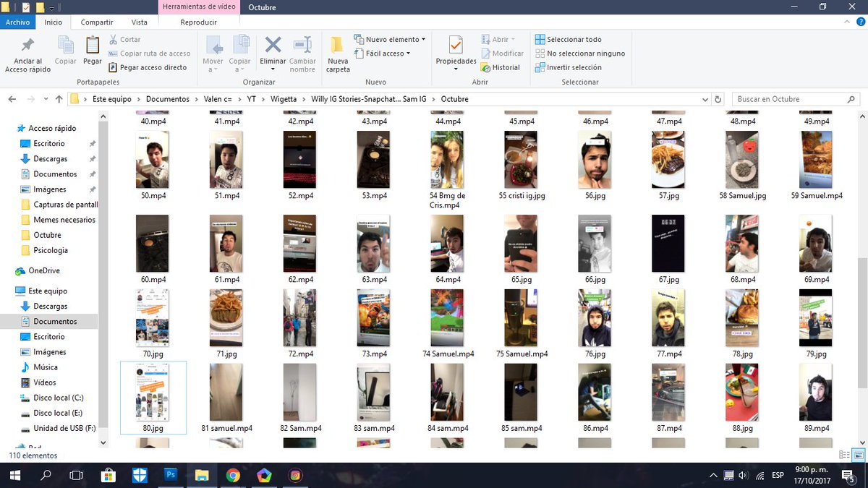The height and width of the screenshot is (488, 868).
Task: Select Memes necesarios folder in sidebar
Action: coord(64,220)
